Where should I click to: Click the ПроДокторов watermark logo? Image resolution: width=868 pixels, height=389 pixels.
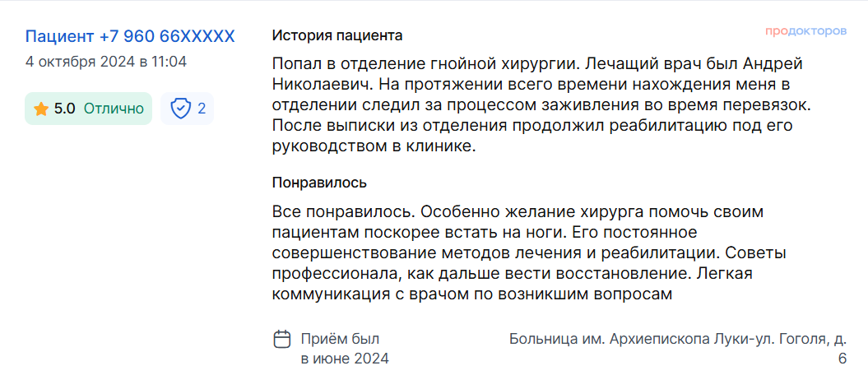click(x=806, y=31)
